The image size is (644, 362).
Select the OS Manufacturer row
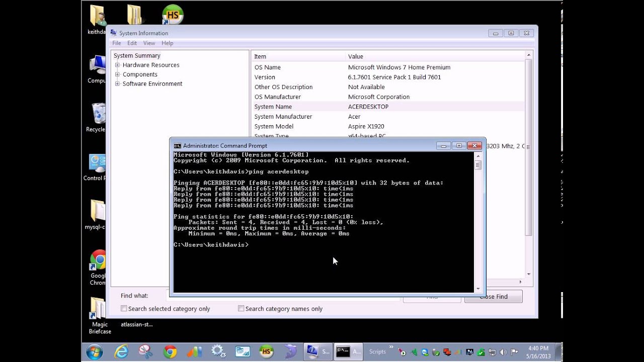tap(387, 97)
